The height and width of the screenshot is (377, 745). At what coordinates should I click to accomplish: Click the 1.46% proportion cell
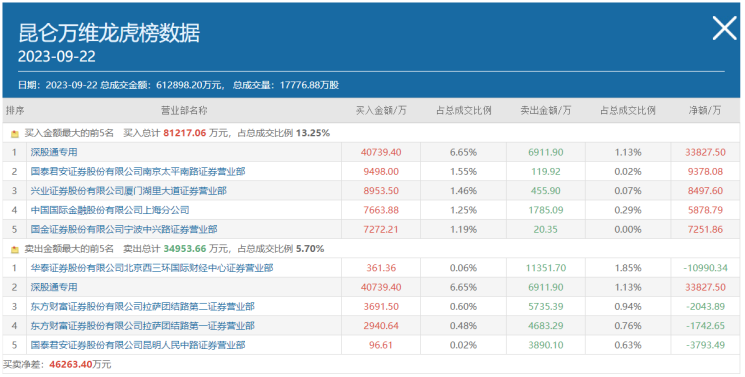(x=463, y=191)
